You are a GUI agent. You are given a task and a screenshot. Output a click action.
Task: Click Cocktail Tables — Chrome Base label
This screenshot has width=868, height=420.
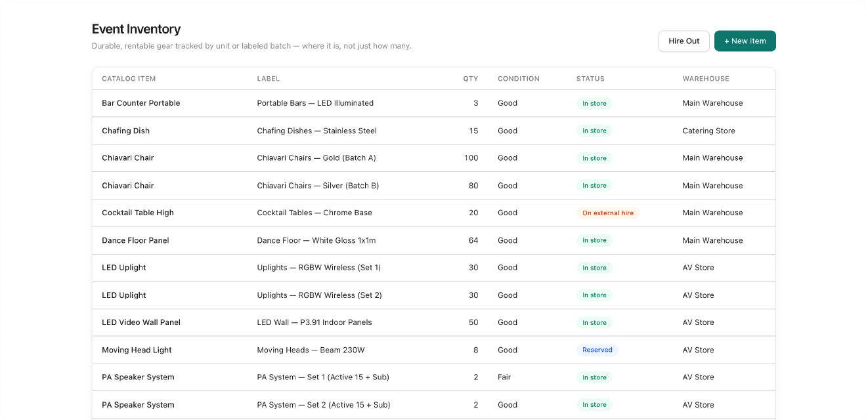[315, 213]
